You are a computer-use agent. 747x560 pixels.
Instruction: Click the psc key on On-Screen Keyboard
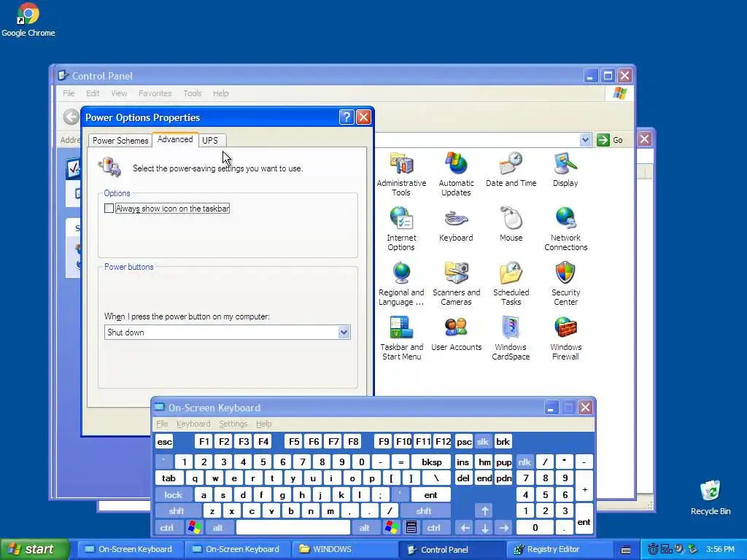click(464, 442)
